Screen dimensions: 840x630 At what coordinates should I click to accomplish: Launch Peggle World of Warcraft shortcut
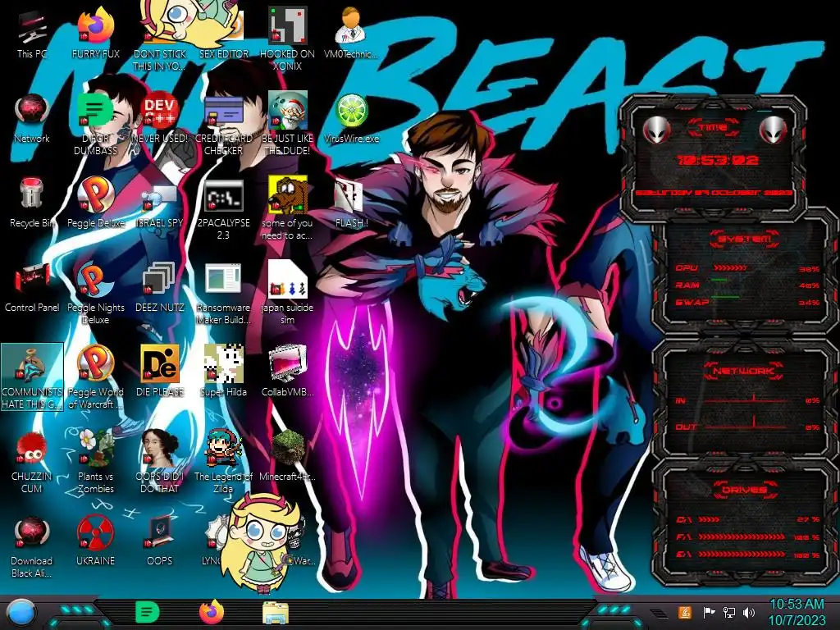pyautogui.click(x=95, y=377)
